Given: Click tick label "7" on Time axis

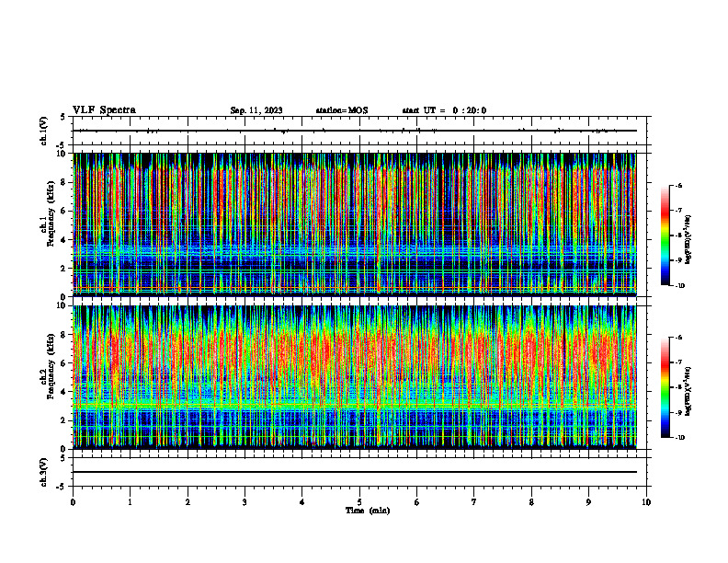Looking at the screenshot, I should click(x=474, y=502).
